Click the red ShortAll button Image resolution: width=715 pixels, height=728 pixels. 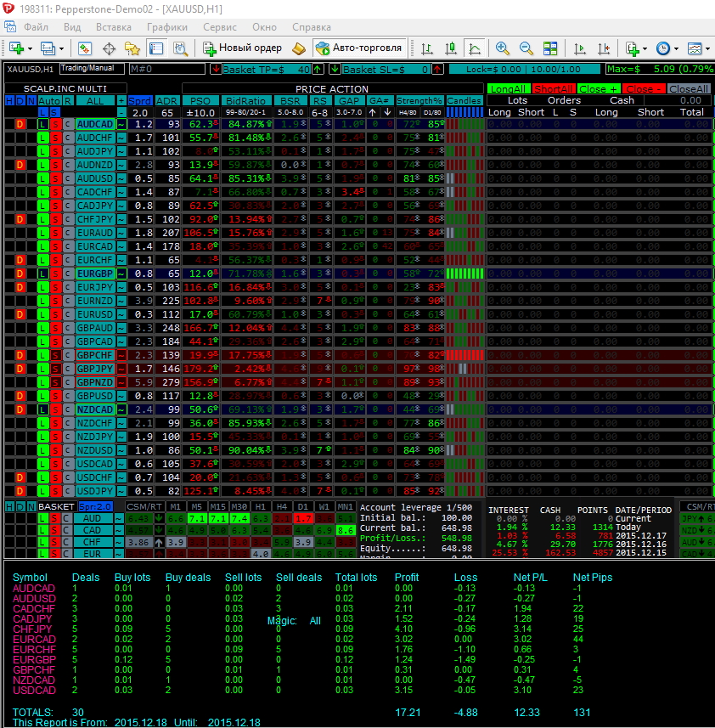[x=553, y=88]
